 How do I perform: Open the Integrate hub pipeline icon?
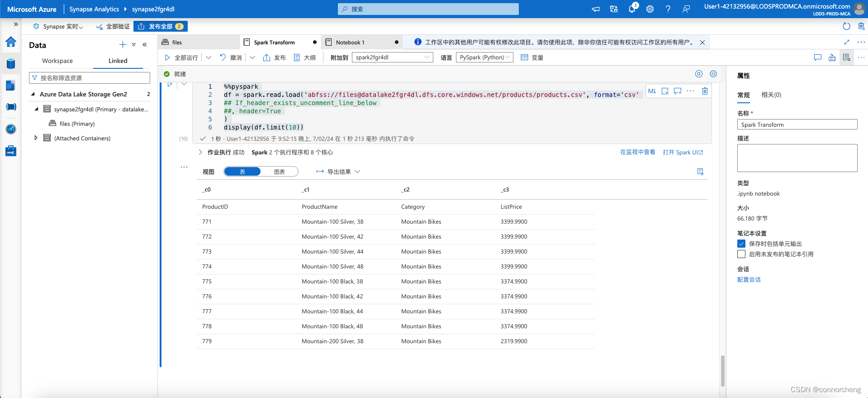pos(11,107)
